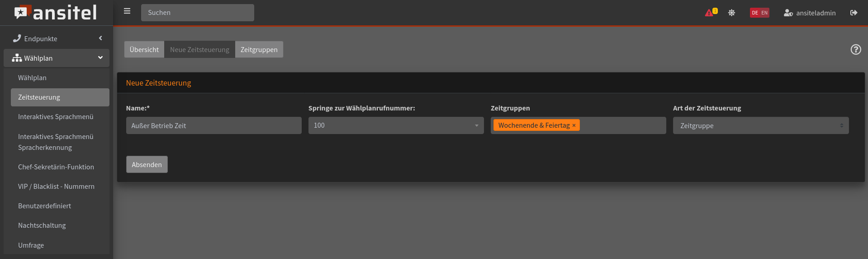Open the Springe zur Wählplanrufnummer dropdown
Viewport: 868px width, 259px height.
(x=396, y=125)
